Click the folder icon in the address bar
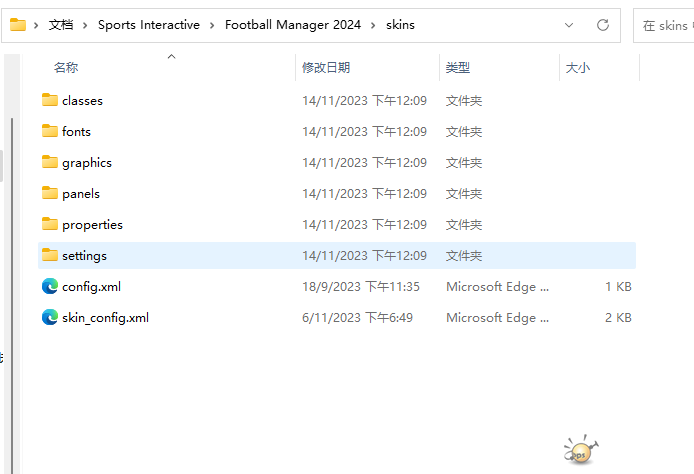This screenshot has width=694, height=474. 18,24
